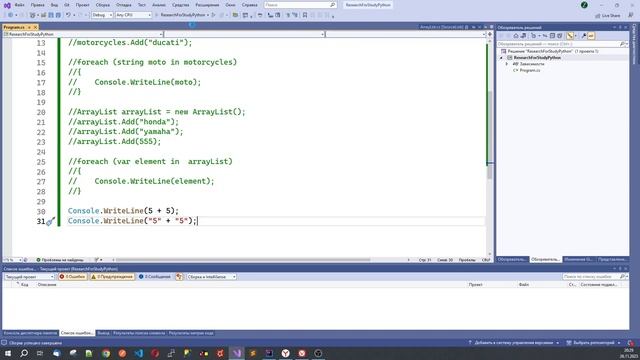Click the Save All toolbar icon

(58, 15)
